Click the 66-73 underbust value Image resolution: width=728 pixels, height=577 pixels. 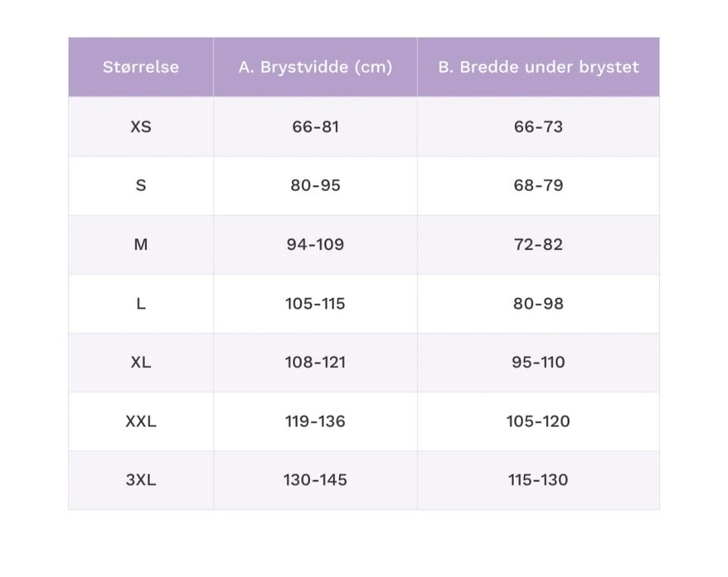[x=538, y=127]
